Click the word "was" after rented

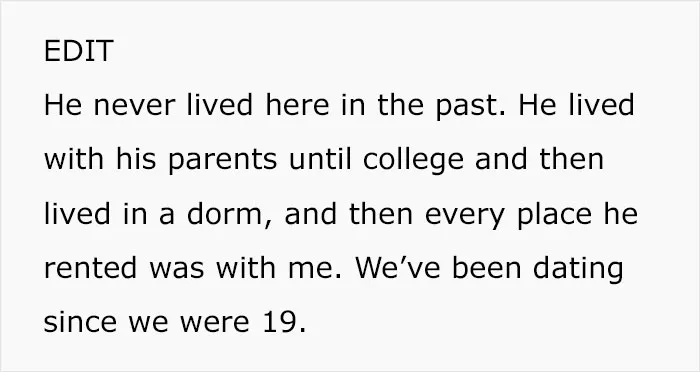pyautogui.click(x=176, y=269)
